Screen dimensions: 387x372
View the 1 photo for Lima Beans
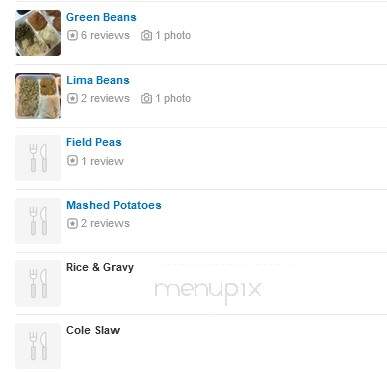pyautogui.click(x=173, y=98)
